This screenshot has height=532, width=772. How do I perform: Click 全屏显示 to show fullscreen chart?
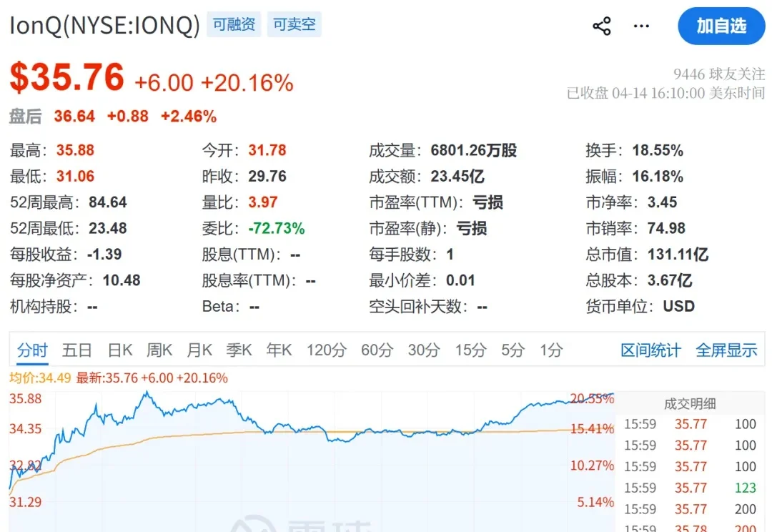pyautogui.click(x=726, y=350)
